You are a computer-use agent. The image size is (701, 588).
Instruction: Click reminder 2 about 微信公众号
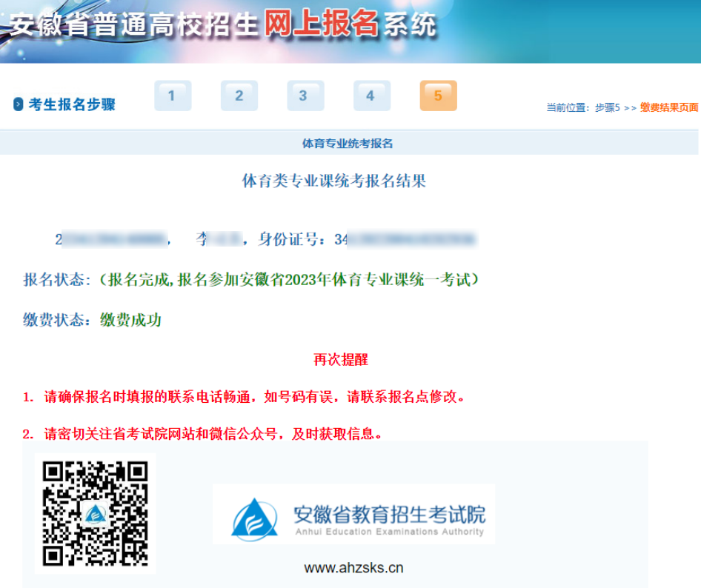(x=203, y=434)
